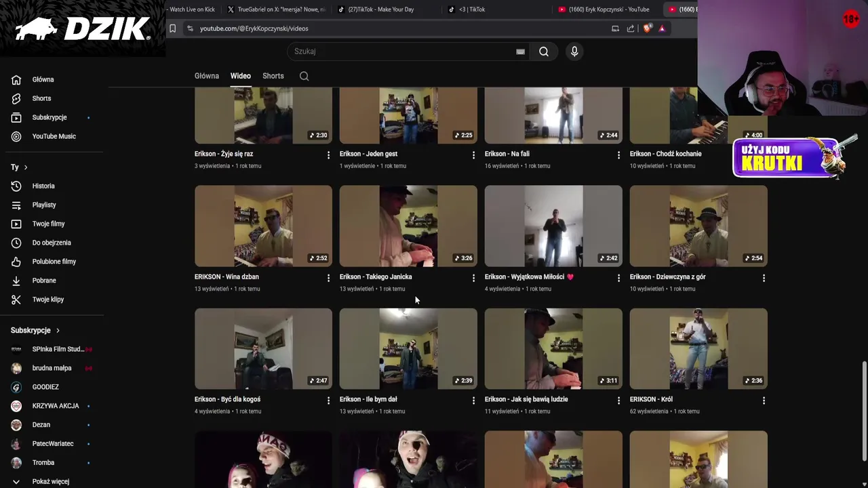The image size is (868, 488).
Task: Open the Brave shields icon
Action: pyautogui.click(x=647, y=28)
